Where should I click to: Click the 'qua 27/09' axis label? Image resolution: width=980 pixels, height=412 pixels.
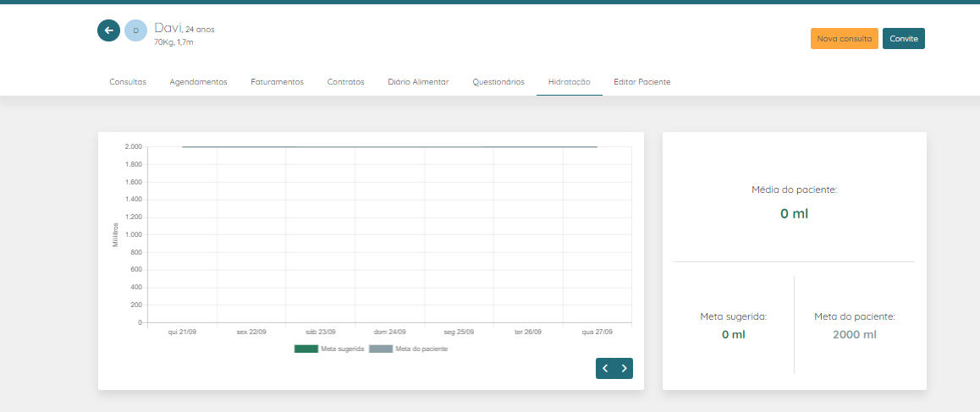coord(597,332)
